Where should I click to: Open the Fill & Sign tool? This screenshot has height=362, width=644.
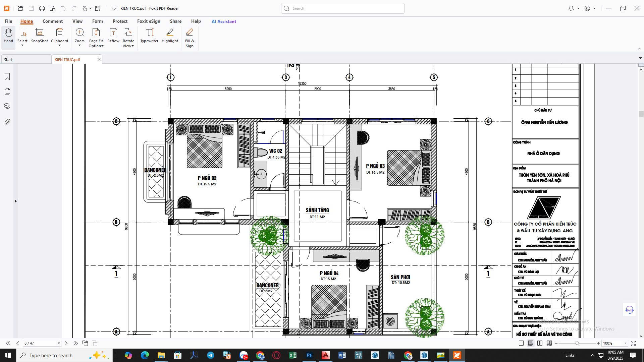pos(190,38)
